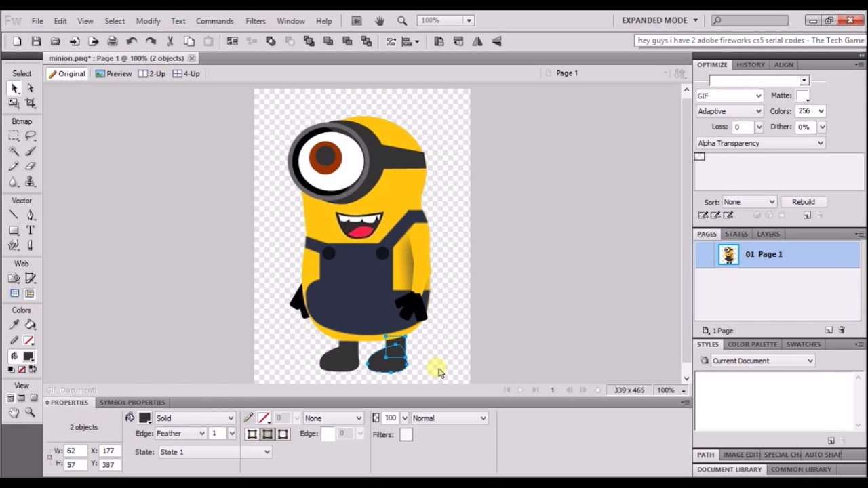This screenshot has height=488, width=868.
Task: Open the Current Document styles dropdown
Action: tap(762, 361)
